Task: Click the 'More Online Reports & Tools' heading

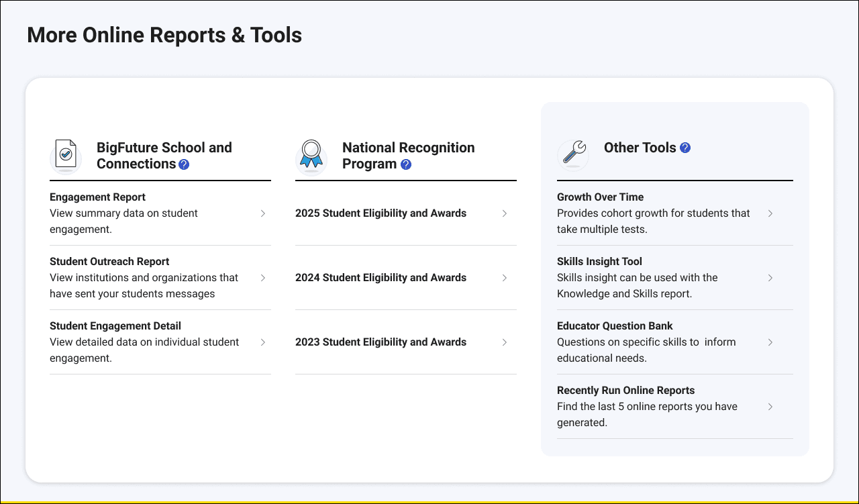Action: (164, 35)
